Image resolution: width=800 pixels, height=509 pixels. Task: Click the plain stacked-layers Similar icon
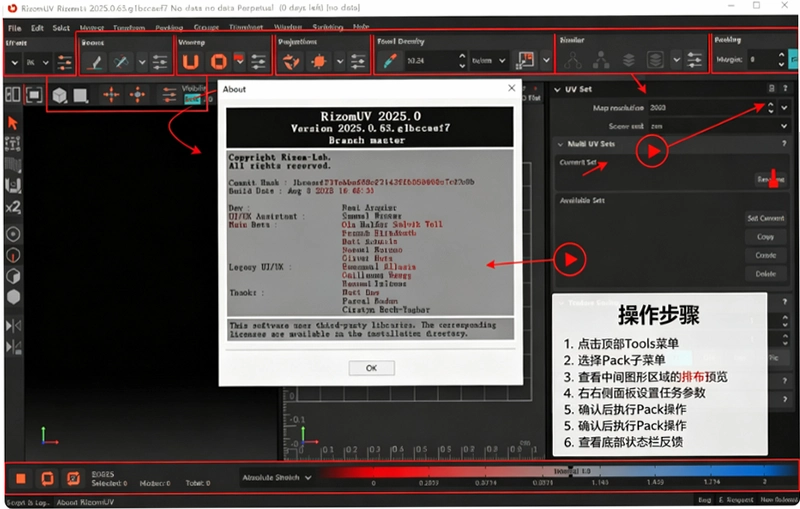(x=629, y=60)
